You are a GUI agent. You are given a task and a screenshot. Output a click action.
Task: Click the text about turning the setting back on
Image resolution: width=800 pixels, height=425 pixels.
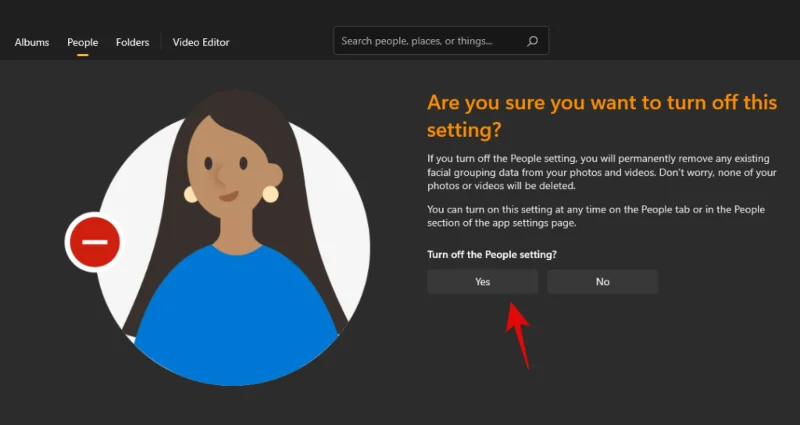[x=595, y=215]
